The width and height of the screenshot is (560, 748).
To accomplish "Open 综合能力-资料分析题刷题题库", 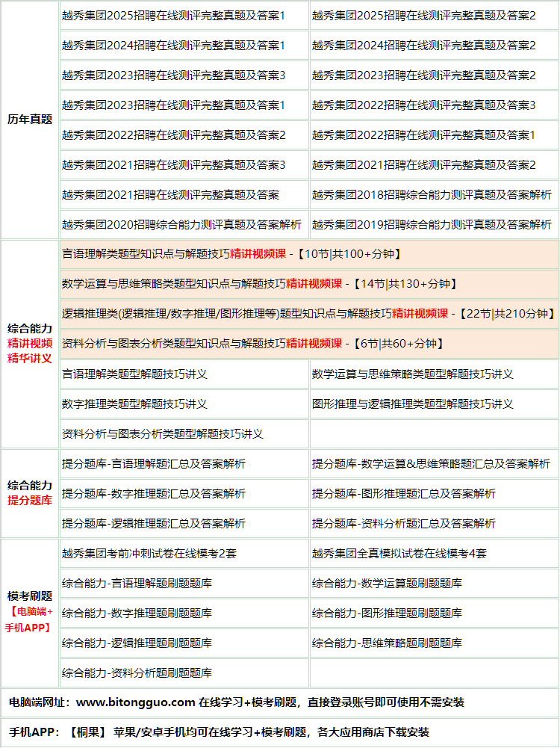I will click(137, 673).
